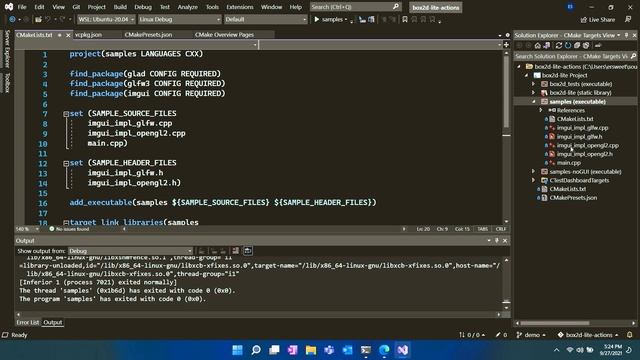Click the Solution Explorer search magnifier icon
The height and width of the screenshot is (360, 640).
(633, 56)
